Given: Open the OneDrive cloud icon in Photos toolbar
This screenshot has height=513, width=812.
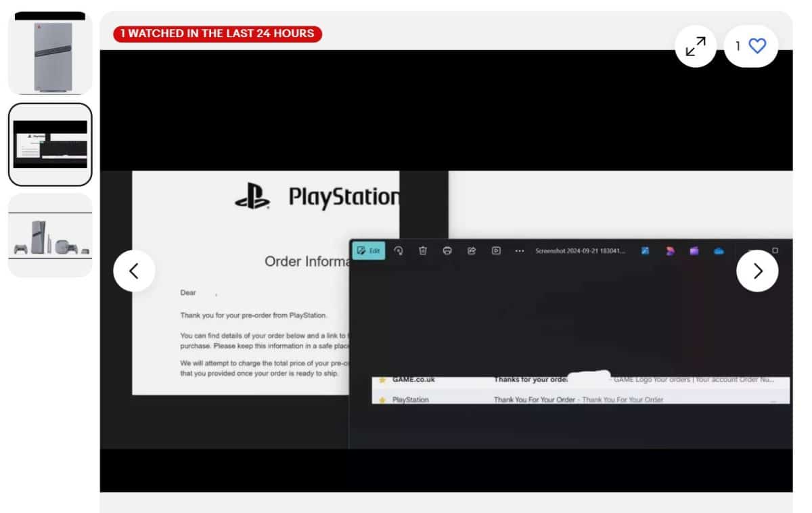Looking at the screenshot, I should click(719, 250).
